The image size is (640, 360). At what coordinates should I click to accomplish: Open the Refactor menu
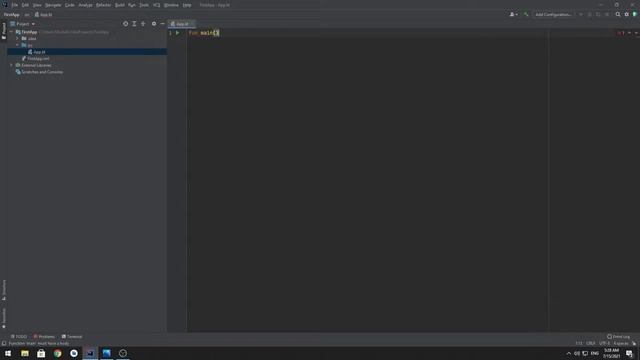104,5
